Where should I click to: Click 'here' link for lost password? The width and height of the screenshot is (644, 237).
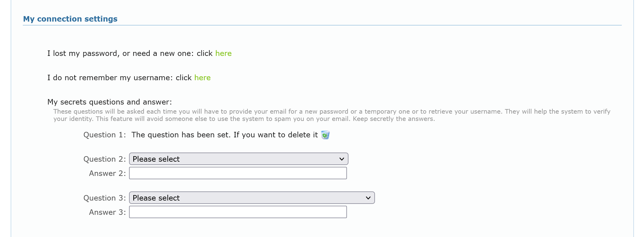[x=223, y=53]
